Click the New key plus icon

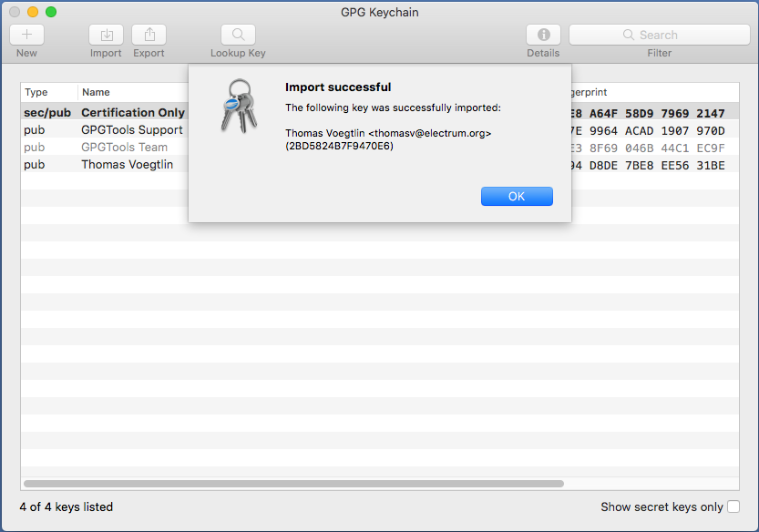26,35
